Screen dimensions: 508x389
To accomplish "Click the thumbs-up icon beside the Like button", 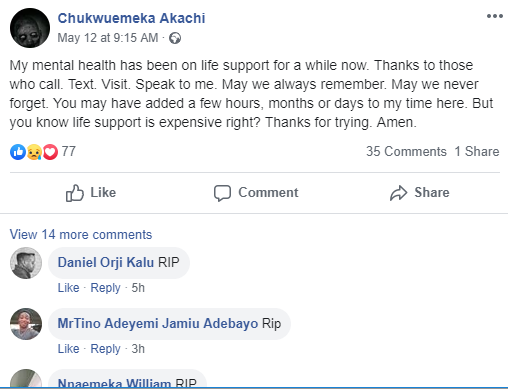I will (x=74, y=193).
